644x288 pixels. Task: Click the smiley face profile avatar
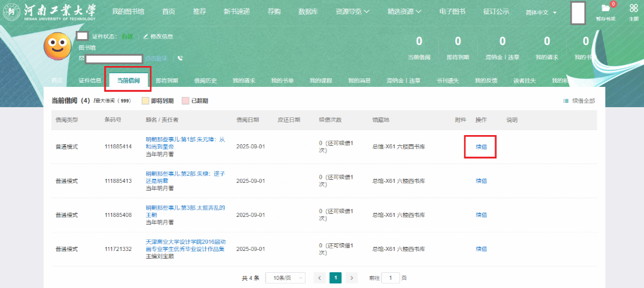pyautogui.click(x=57, y=46)
